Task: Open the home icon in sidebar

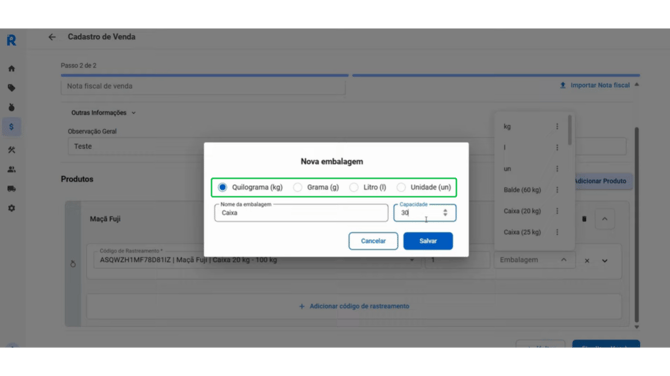Action: pos(12,68)
